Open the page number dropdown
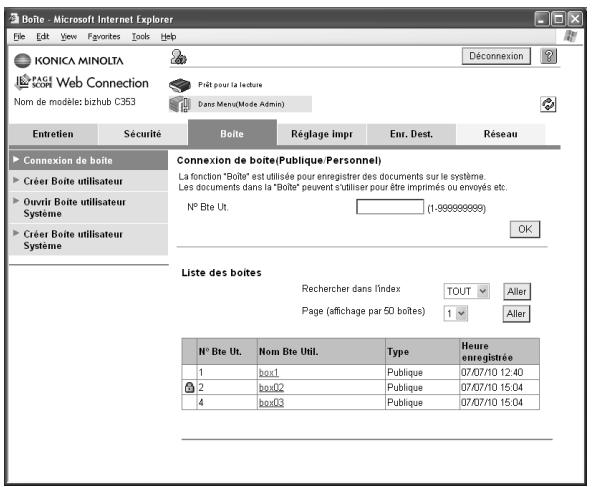The image size is (592, 487). coord(456,313)
